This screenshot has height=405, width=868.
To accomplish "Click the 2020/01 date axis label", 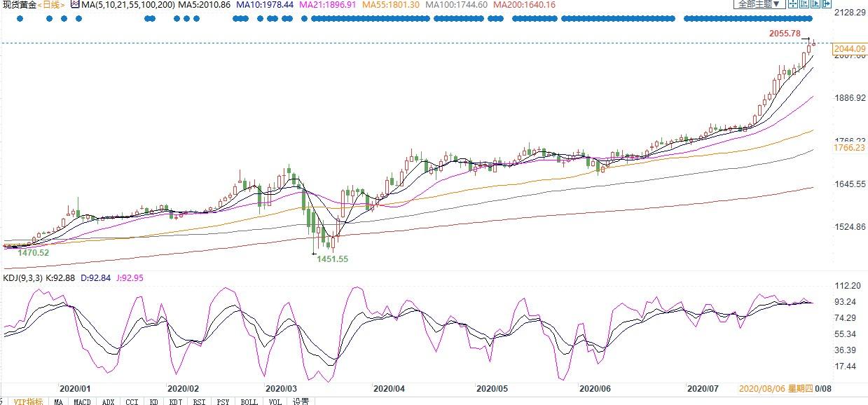I will (75, 388).
